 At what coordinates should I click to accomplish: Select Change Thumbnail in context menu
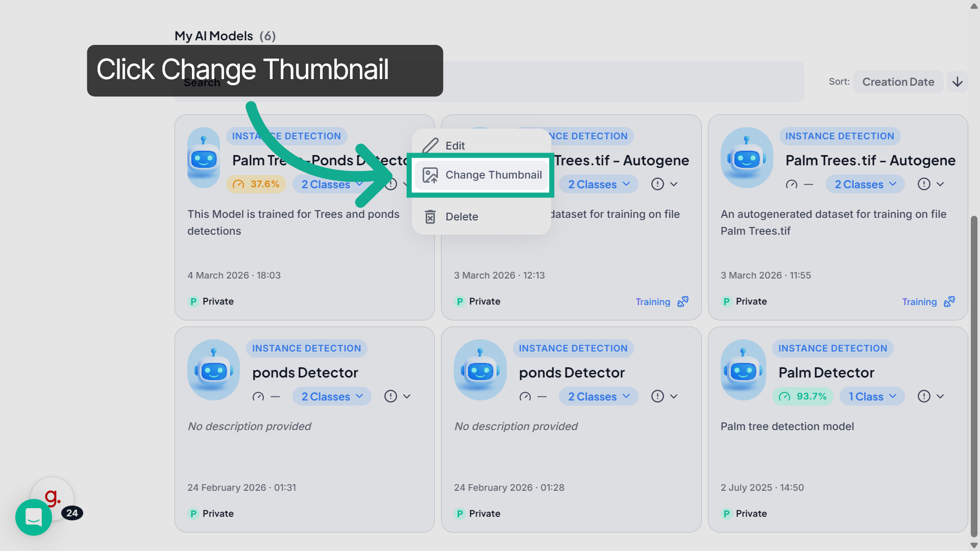[x=481, y=175]
